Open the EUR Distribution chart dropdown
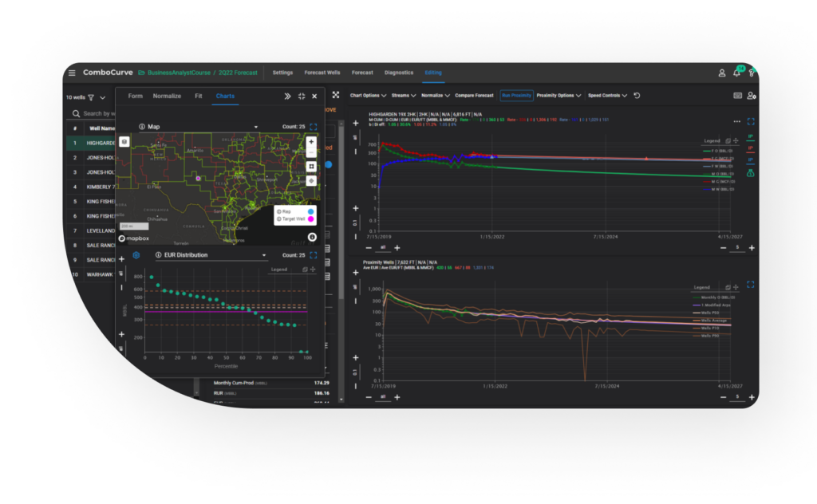Screen dimensions: 817x504 211,255
